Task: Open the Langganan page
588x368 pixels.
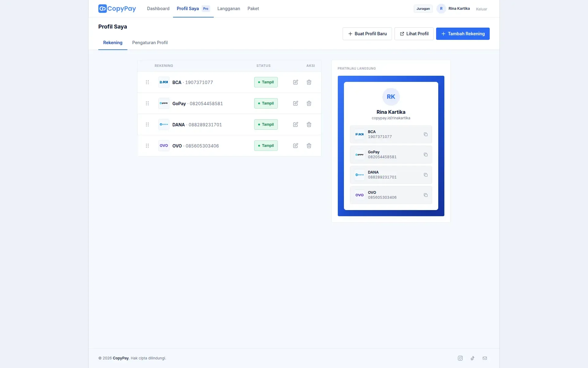Action: point(229,9)
